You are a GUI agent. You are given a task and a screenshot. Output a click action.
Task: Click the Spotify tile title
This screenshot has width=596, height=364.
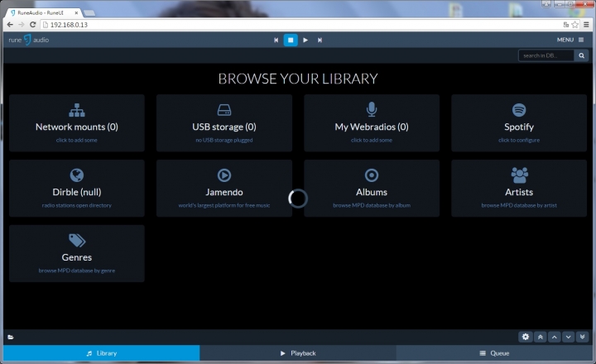519,127
